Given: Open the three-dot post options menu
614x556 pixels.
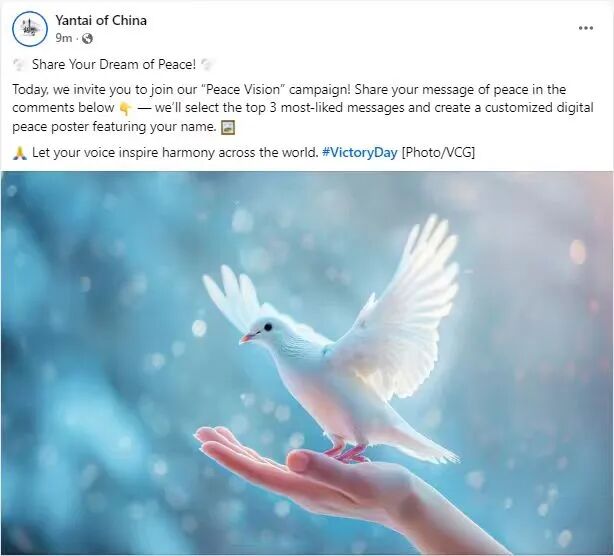Looking at the screenshot, I should click(585, 28).
